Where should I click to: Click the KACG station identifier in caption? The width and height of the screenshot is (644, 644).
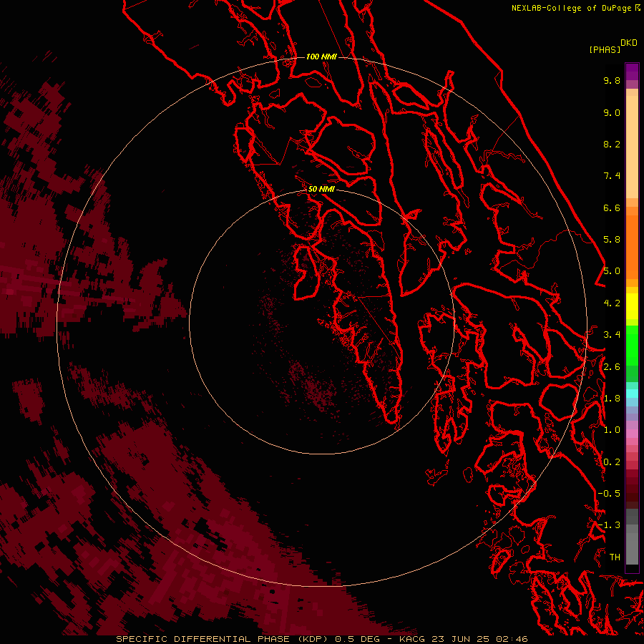(414, 639)
